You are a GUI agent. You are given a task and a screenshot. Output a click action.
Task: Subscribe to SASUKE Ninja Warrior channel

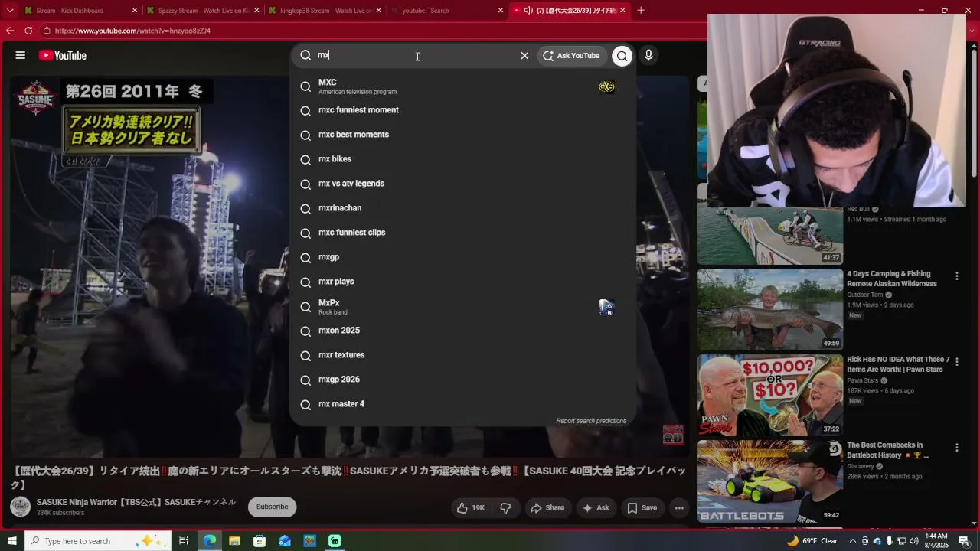[x=272, y=507]
